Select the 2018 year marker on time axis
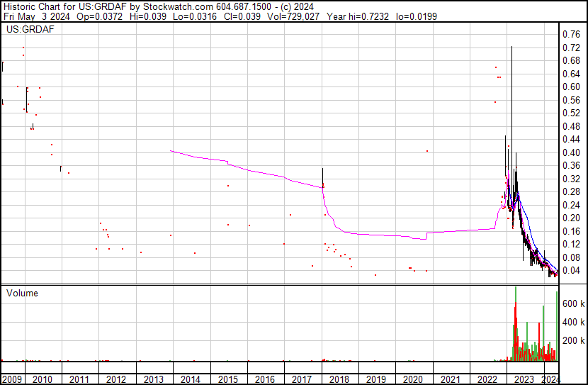Image resolution: width=588 pixels, height=385 pixels. click(339, 379)
